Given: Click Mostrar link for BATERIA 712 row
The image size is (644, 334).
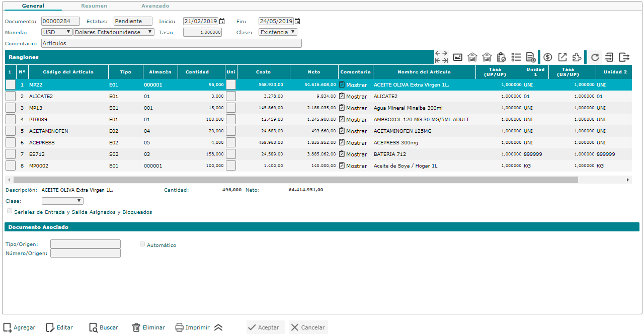Looking at the screenshot, I should [x=356, y=154].
